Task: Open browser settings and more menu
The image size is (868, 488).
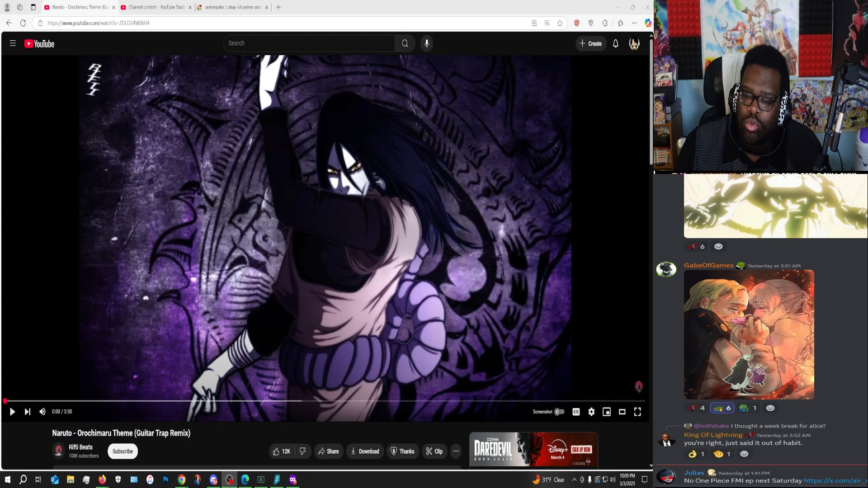Action: coord(634,23)
